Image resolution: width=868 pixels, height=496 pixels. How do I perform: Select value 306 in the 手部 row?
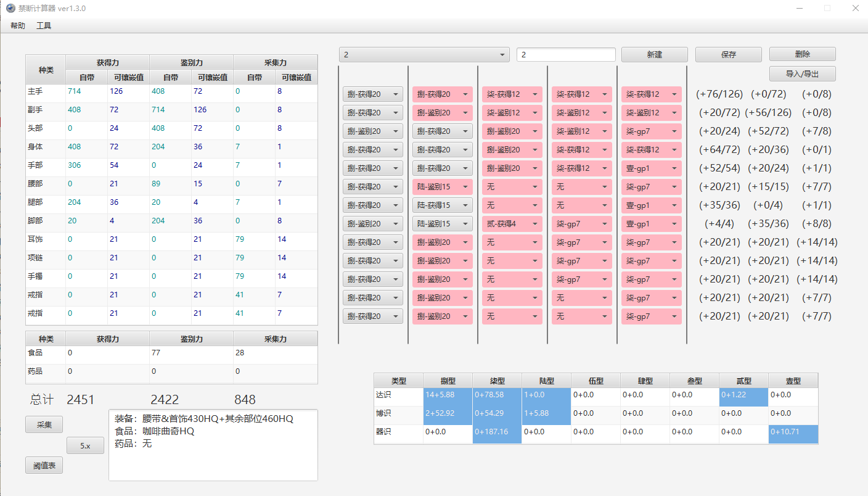pyautogui.click(x=74, y=165)
